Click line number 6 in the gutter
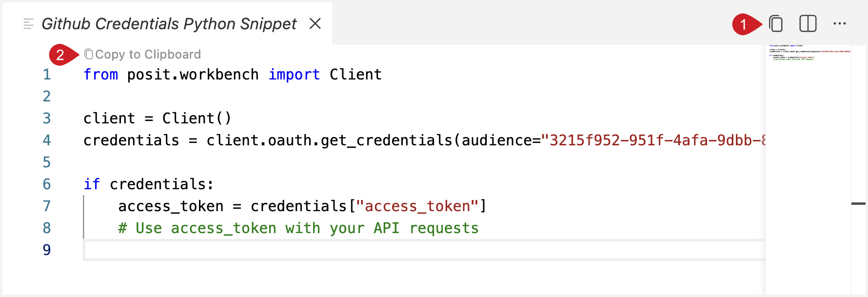The height and width of the screenshot is (297, 868). click(47, 184)
